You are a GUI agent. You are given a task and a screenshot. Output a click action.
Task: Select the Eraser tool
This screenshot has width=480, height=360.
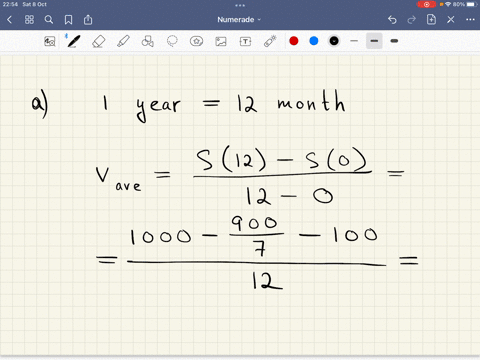[98, 41]
